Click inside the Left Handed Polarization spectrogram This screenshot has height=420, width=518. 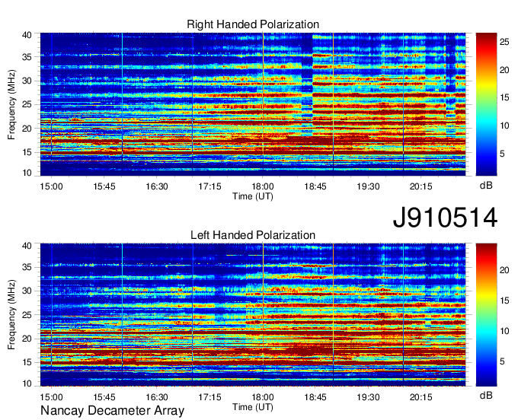[253, 315]
